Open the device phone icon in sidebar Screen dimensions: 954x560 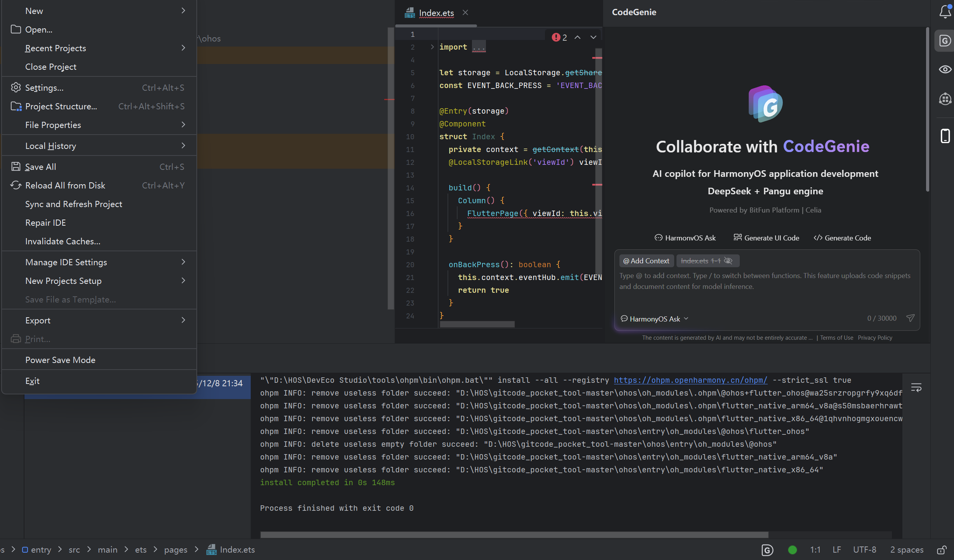coord(945,136)
